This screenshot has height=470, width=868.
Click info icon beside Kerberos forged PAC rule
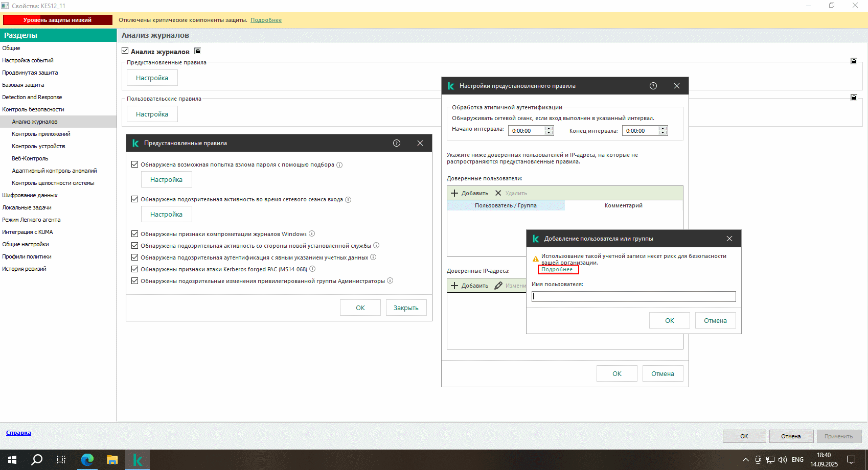(x=312, y=269)
